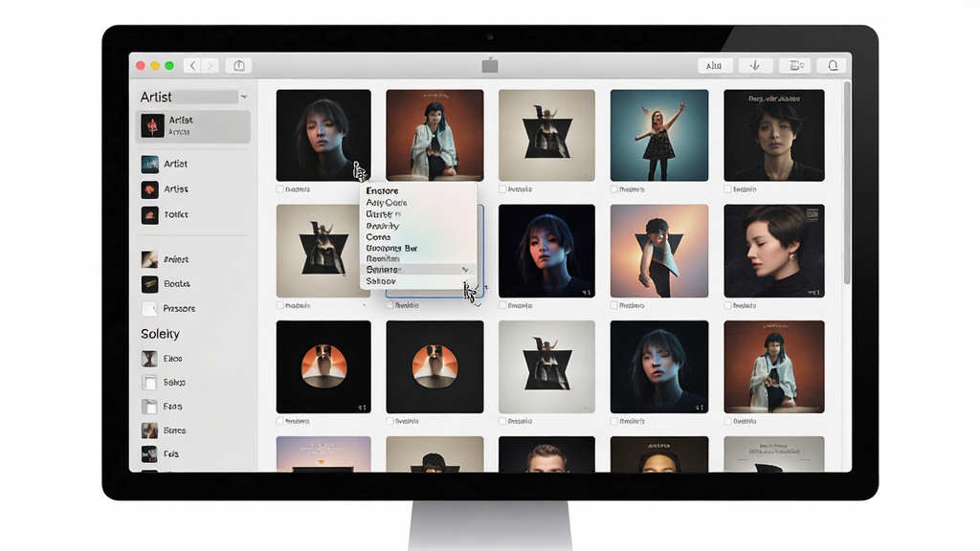The image size is (980, 551).
Task: Open the sidebar item above 'Boots'
Action: point(165,259)
